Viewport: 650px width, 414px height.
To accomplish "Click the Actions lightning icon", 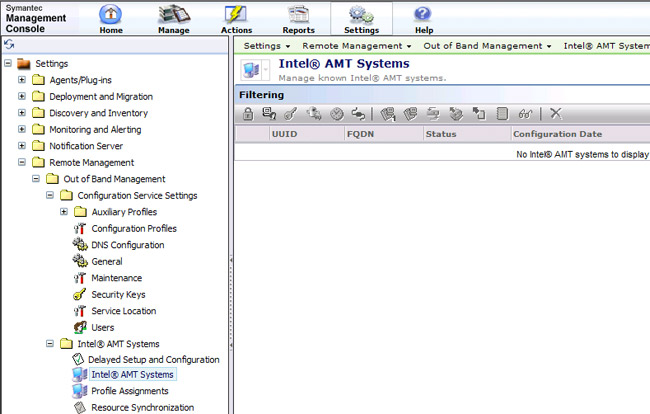I will (236, 15).
